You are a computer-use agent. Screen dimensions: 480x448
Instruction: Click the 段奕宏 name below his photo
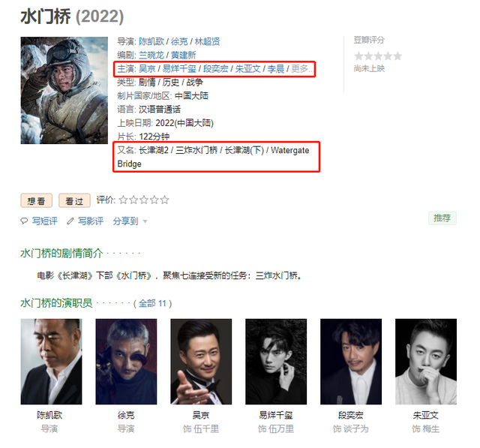point(351,415)
